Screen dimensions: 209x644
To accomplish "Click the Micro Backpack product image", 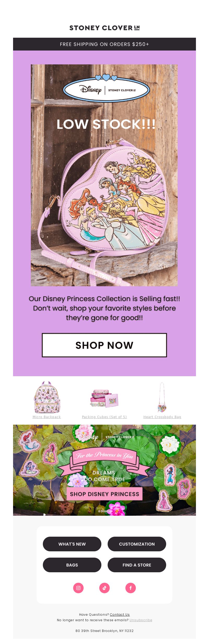I will pyautogui.click(x=47, y=397).
